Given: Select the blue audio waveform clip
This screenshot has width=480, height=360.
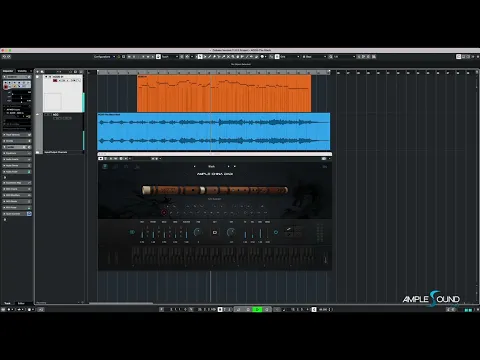Looking at the screenshot, I should tap(214, 132).
